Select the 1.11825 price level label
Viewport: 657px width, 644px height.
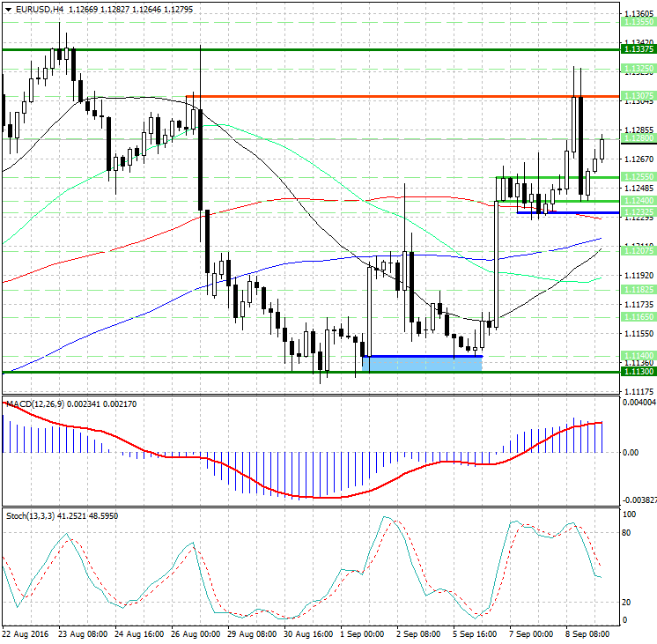pos(639,290)
